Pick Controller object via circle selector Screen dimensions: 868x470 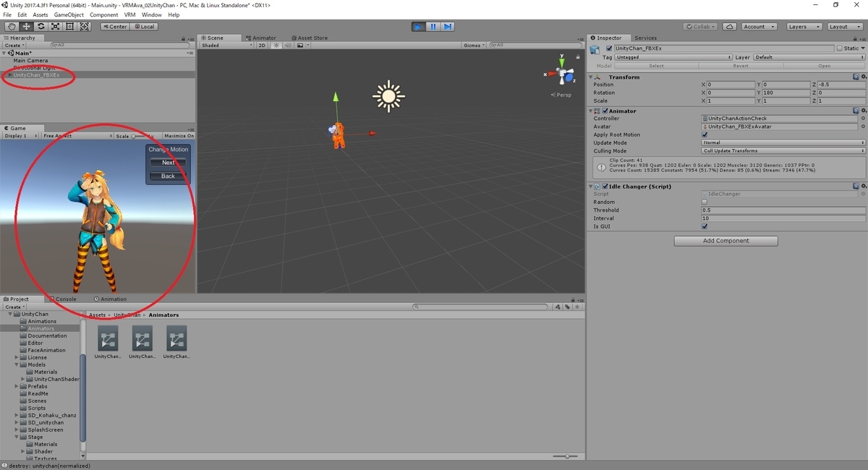click(x=863, y=119)
